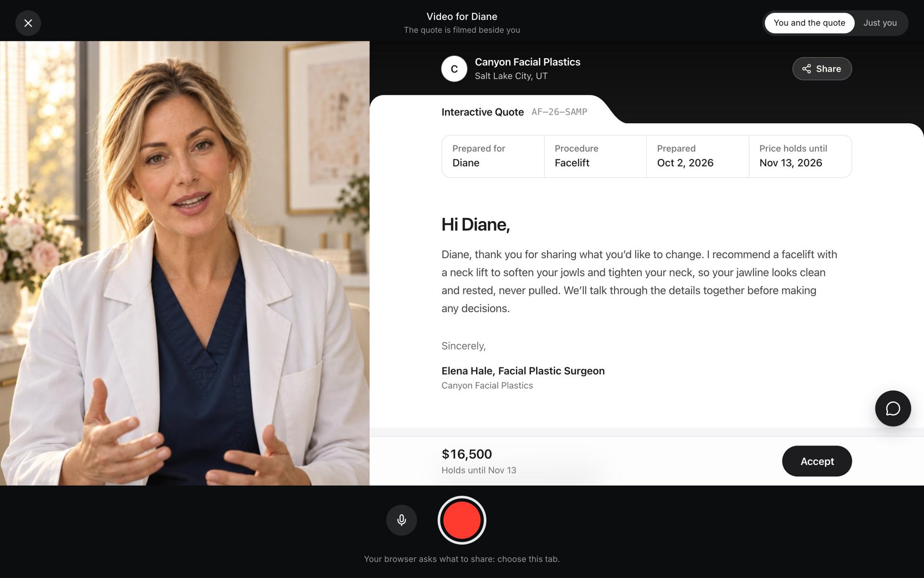Click the quote ID AF-26-SAMP
Image resolution: width=924 pixels, height=578 pixels.
[559, 112]
